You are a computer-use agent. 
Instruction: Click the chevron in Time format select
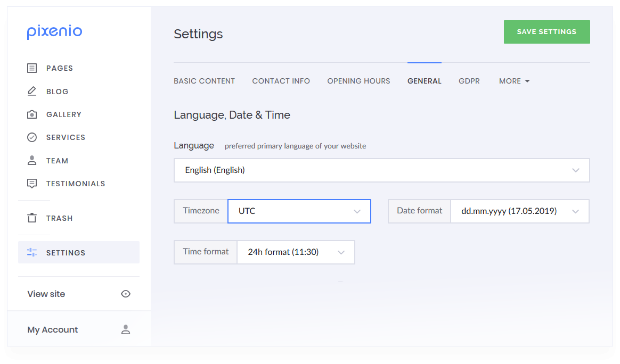click(341, 253)
